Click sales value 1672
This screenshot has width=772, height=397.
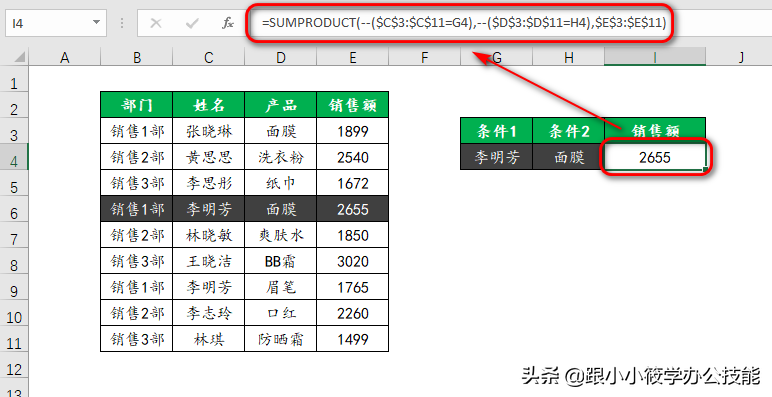click(353, 183)
